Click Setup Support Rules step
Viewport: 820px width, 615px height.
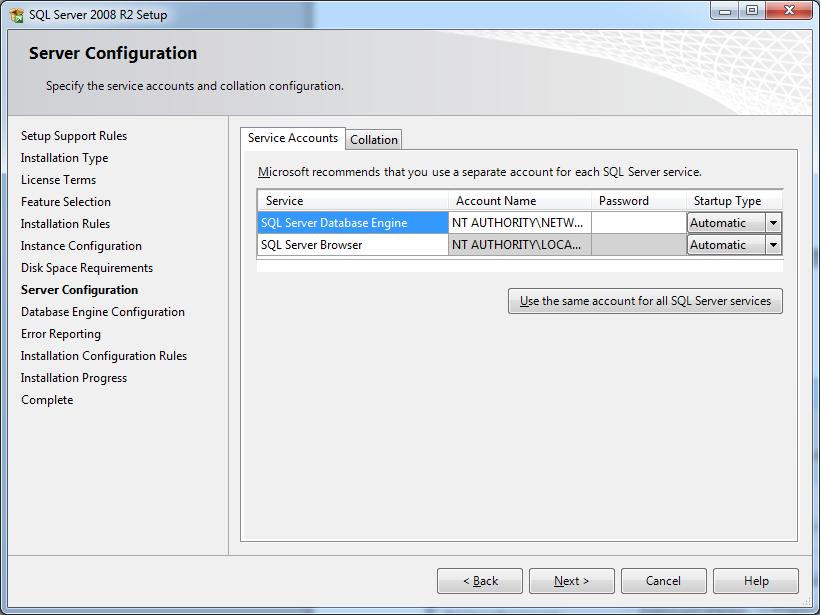click(74, 136)
